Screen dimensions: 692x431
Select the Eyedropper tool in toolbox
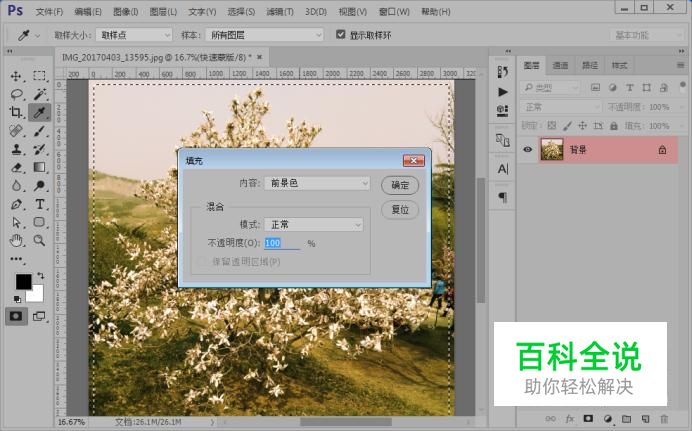[39, 112]
